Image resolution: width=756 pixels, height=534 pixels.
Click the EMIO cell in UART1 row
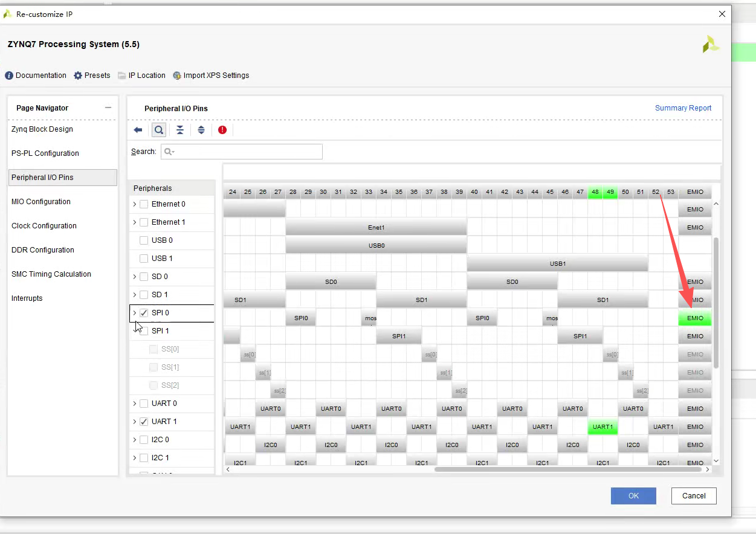coord(695,427)
